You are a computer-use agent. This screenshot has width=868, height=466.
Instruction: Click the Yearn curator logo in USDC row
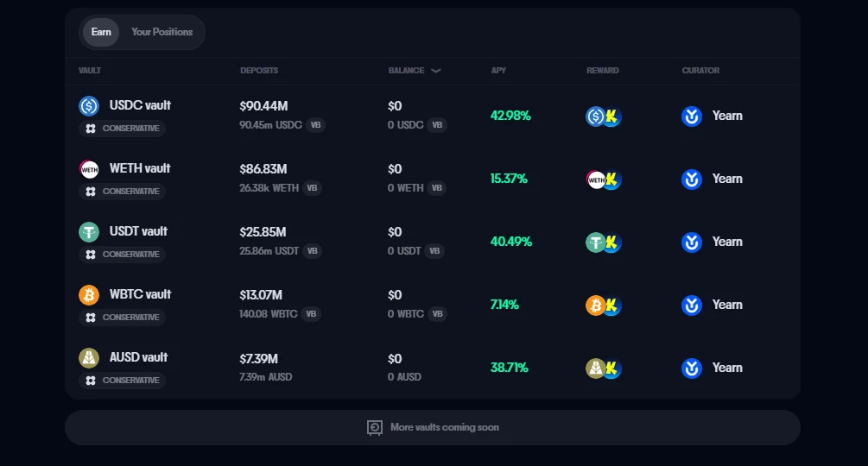coord(691,116)
